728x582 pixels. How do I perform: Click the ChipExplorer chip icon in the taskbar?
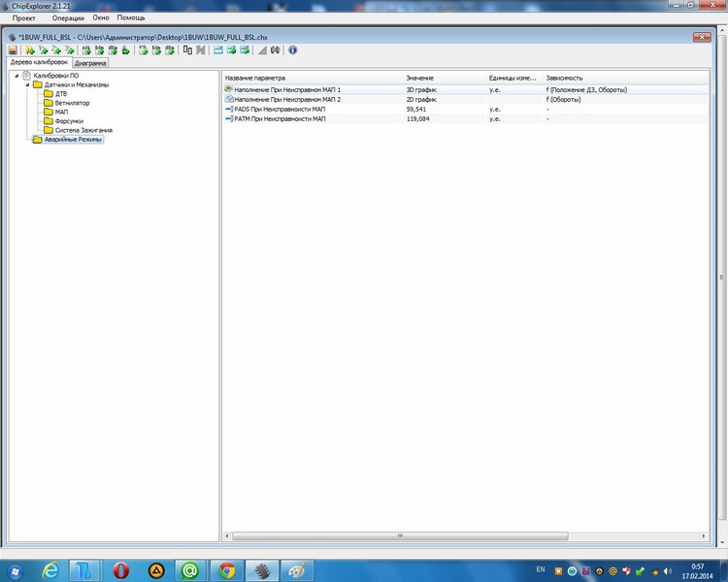(x=262, y=570)
